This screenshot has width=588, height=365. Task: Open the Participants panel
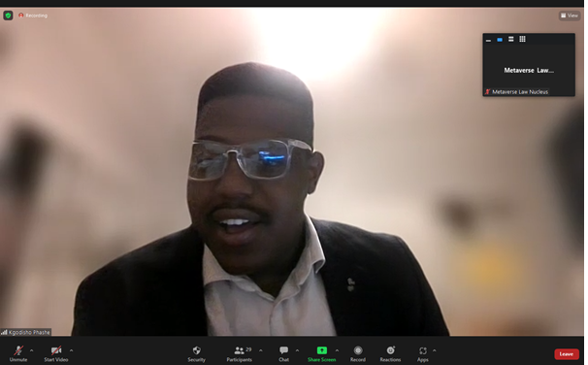(x=240, y=353)
